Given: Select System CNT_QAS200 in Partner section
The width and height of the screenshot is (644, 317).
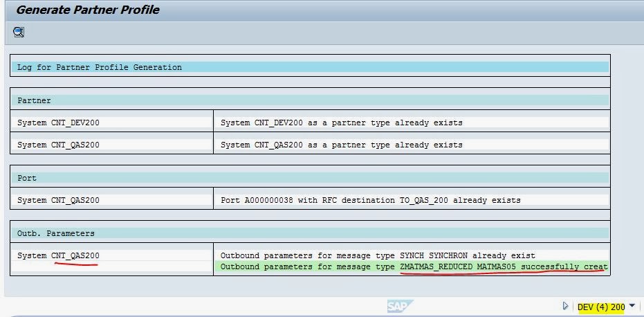Looking at the screenshot, I should [111, 145].
